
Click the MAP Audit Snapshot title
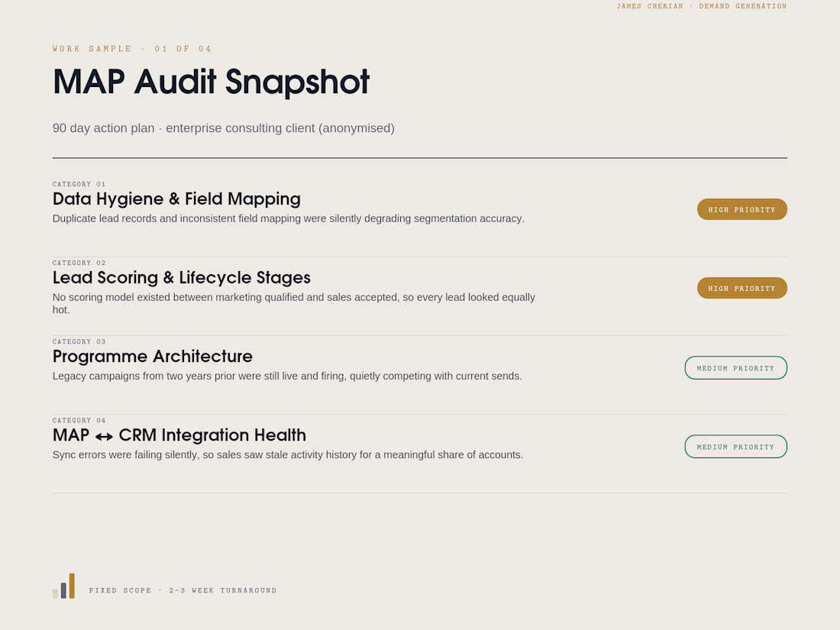pyautogui.click(x=211, y=82)
